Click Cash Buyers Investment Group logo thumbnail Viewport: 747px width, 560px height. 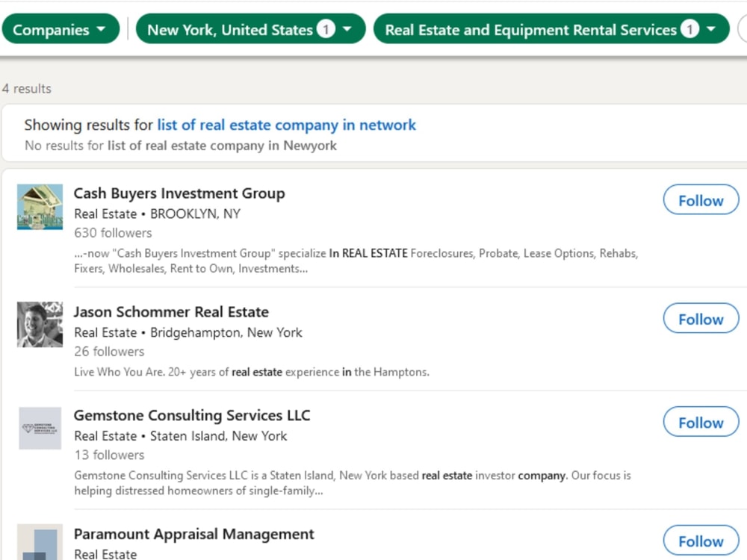pos(40,207)
